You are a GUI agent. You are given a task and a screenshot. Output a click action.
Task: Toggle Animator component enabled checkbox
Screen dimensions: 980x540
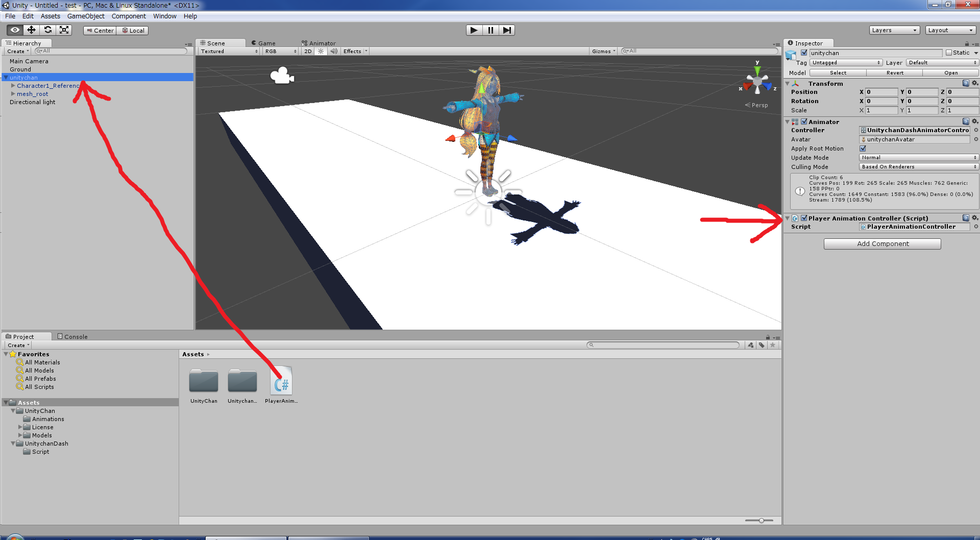point(804,121)
